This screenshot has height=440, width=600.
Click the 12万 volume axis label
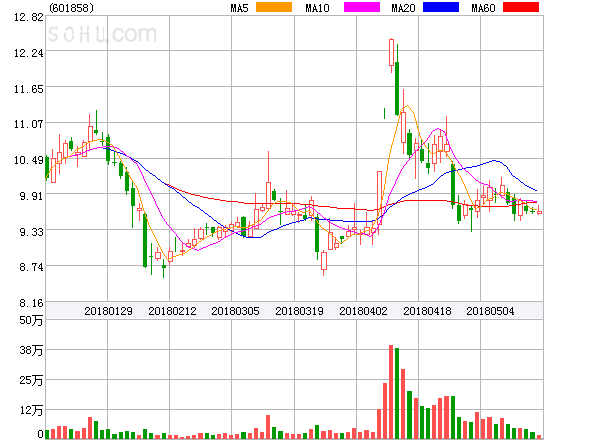[31, 411]
